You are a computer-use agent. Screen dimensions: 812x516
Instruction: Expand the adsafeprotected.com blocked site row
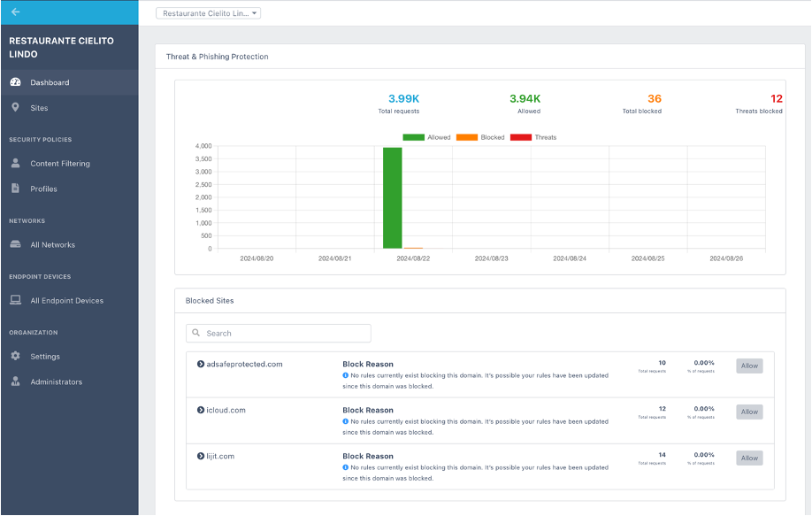(x=201, y=364)
